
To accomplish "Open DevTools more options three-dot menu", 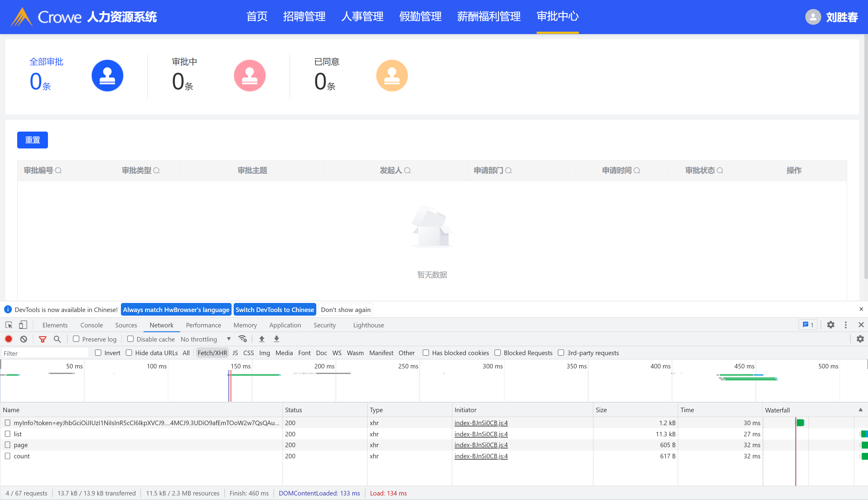I will tap(845, 325).
